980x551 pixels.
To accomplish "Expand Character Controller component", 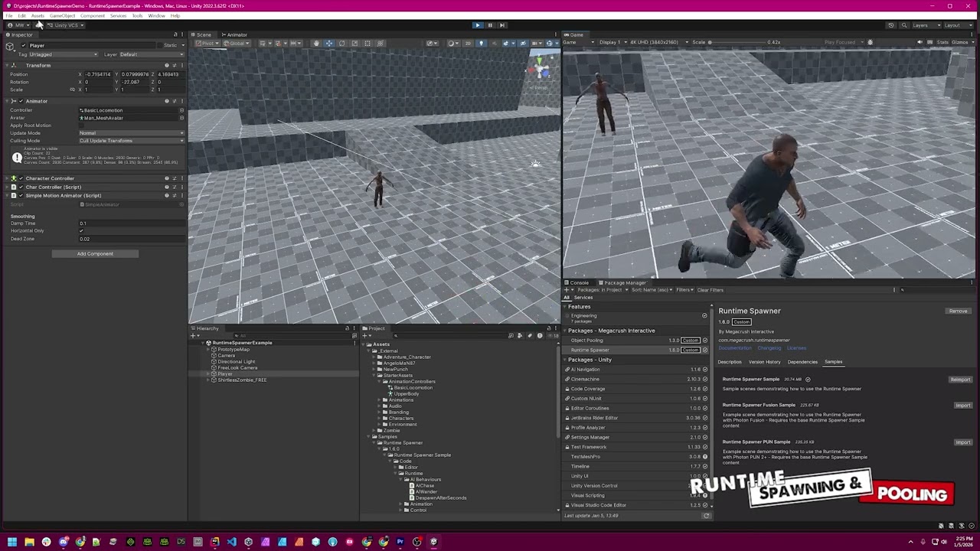I will [7, 178].
